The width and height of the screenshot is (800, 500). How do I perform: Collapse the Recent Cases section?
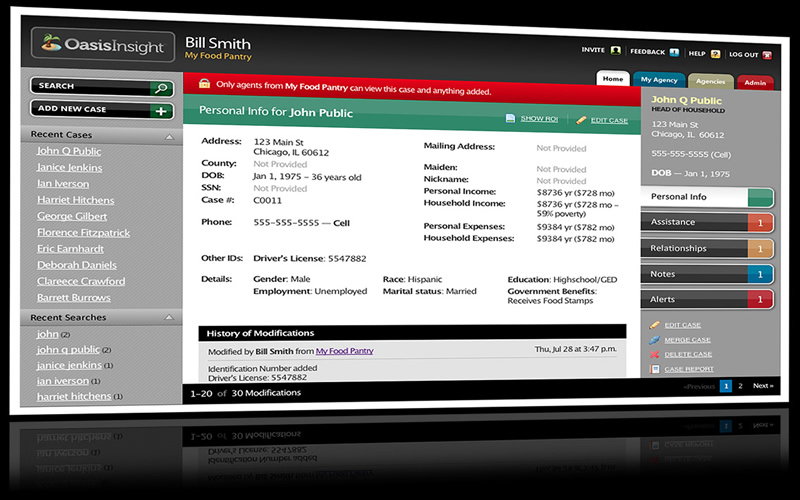169,137
